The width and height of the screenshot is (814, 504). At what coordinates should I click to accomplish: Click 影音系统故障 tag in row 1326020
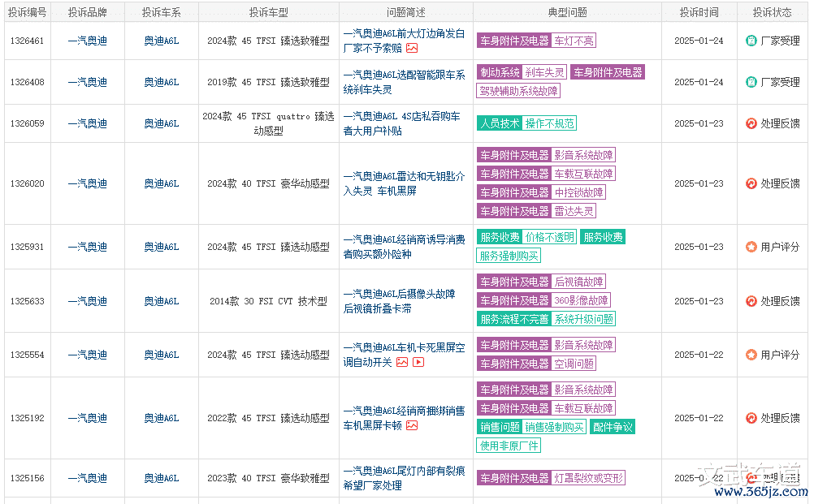click(583, 155)
